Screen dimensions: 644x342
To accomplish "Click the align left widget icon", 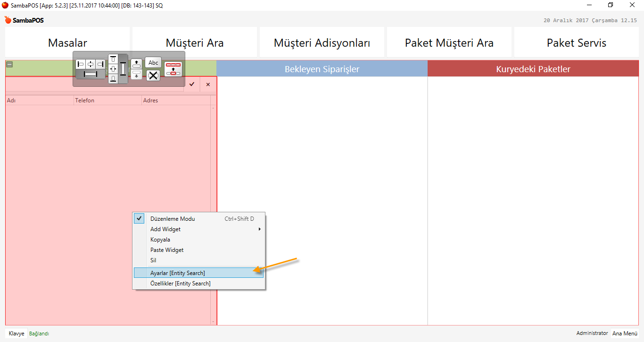I will [x=81, y=64].
